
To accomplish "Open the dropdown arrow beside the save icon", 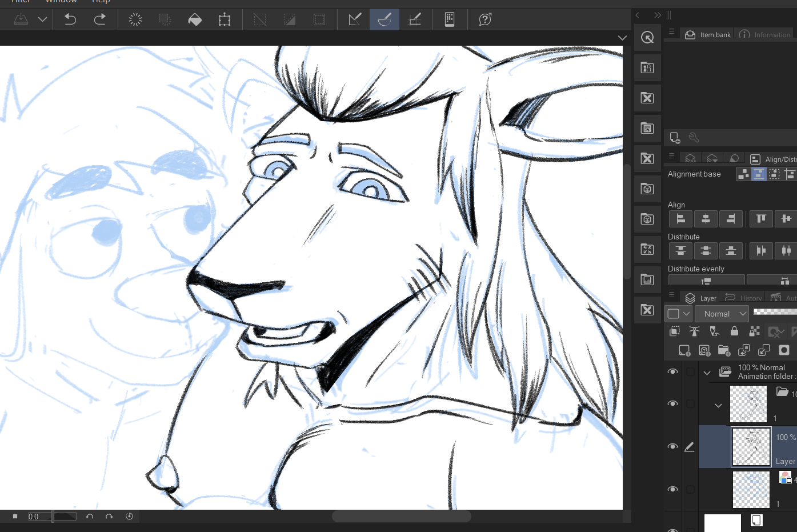I will pos(42,19).
